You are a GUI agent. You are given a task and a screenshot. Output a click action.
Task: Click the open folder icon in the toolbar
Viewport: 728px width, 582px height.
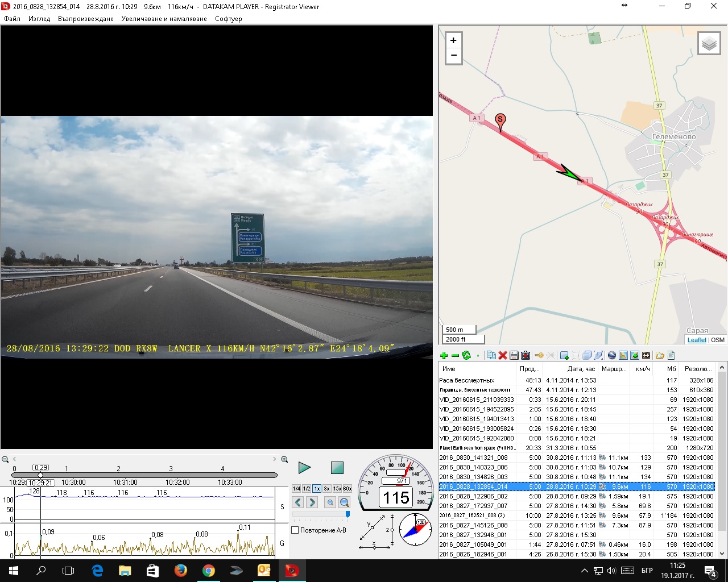(660, 355)
